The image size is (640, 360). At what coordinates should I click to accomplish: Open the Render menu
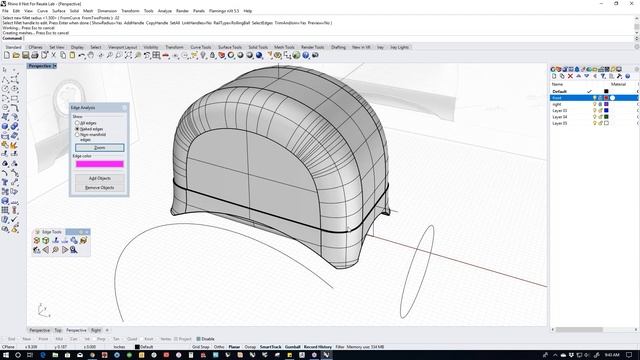(182, 11)
